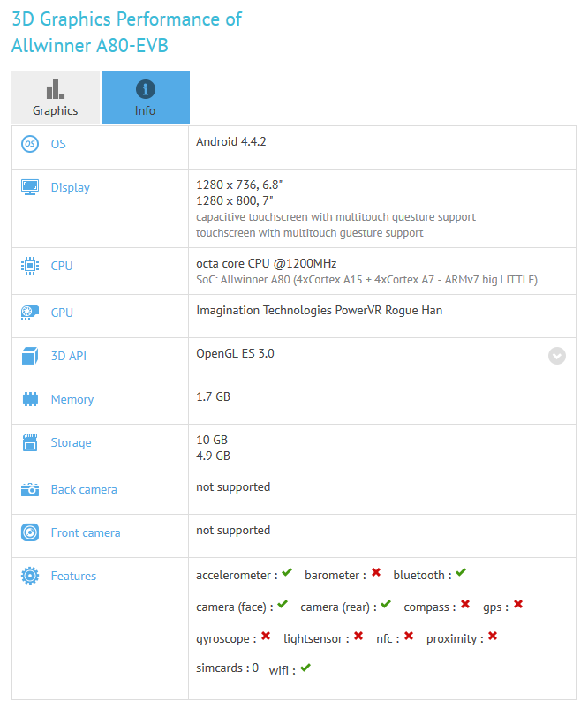This screenshot has height=709, width=588.
Task: Switch to the Graphics tab
Action: pos(56,97)
